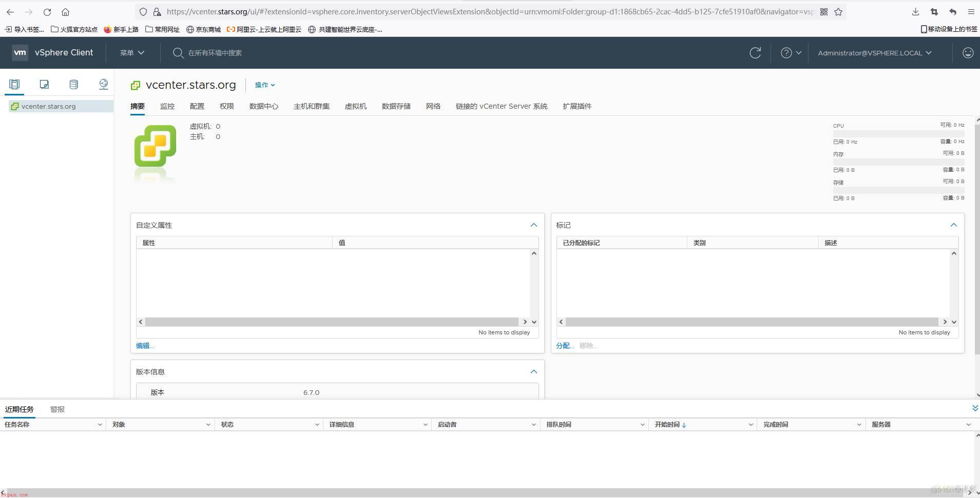Open the browser downloads panel
The image size is (980, 498).
point(915,12)
